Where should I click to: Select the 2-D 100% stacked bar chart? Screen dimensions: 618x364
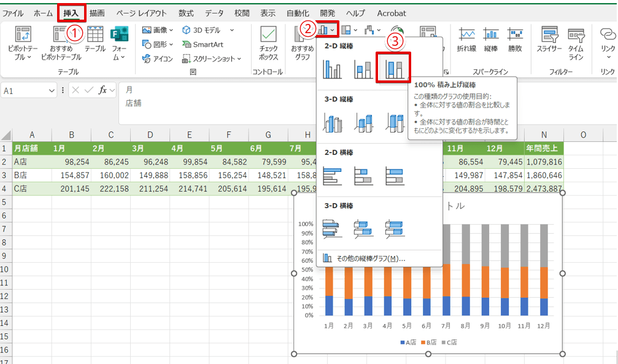(395, 176)
